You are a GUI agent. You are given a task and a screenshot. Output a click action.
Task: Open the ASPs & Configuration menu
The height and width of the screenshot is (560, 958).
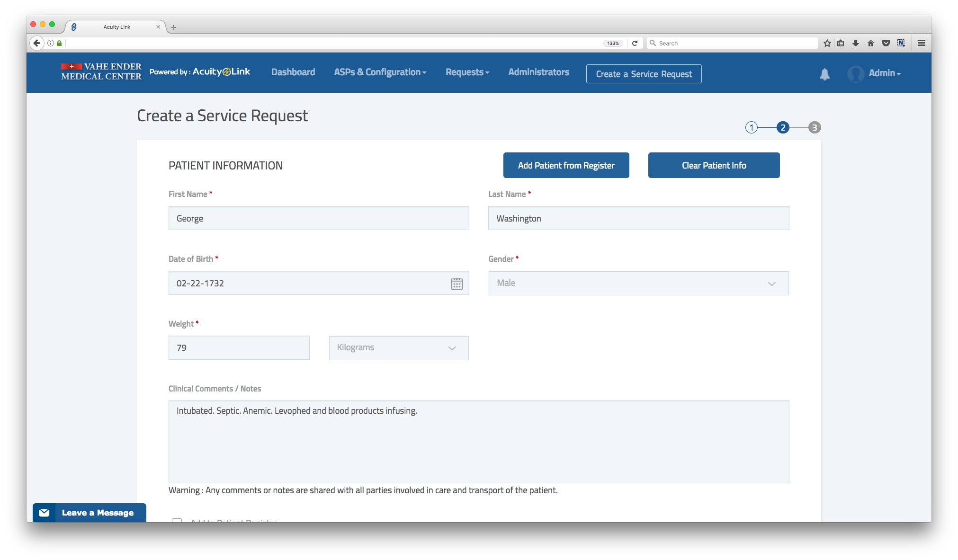tap(380, 72)
